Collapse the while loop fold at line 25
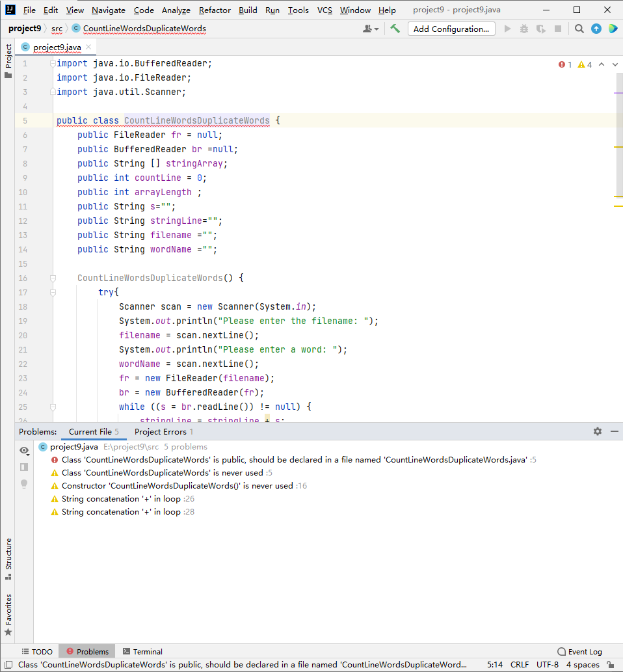623x672 pixels. [x=53, y=407]
